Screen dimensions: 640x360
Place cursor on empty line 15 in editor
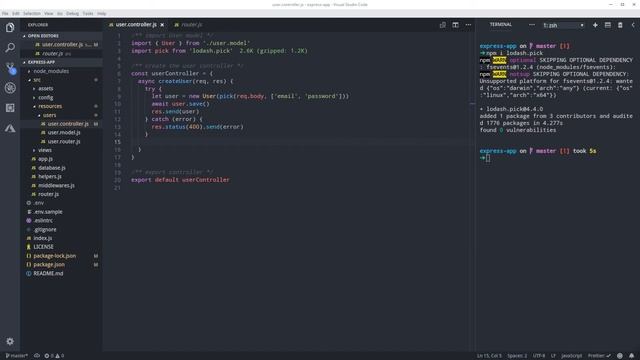[x=302, y=142]
